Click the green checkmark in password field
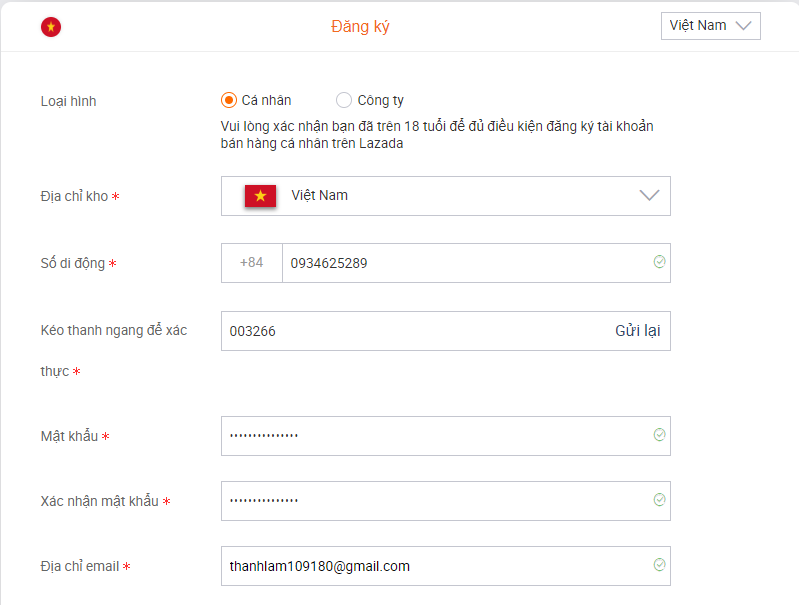This screenshot has width=799, height=605. click(659, 435)
